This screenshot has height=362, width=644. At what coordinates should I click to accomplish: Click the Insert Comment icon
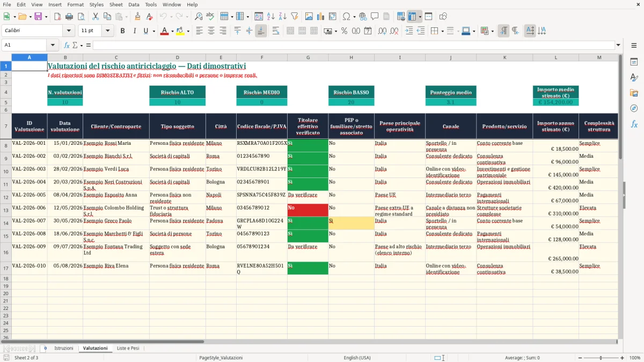tap(375, 17)
